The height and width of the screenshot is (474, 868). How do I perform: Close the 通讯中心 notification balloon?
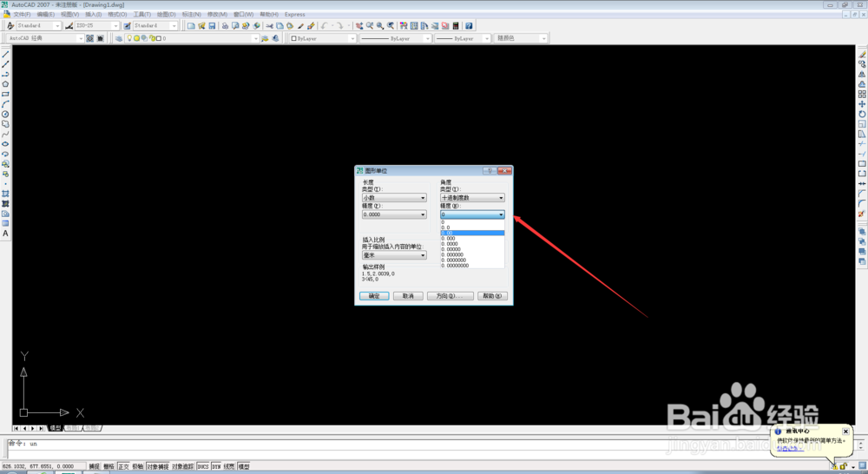pyautogui.click(x=845, y=431)
